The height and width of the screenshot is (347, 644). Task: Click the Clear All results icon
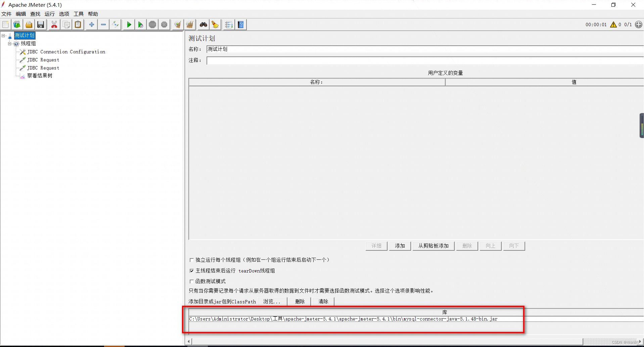click(190, 24)
